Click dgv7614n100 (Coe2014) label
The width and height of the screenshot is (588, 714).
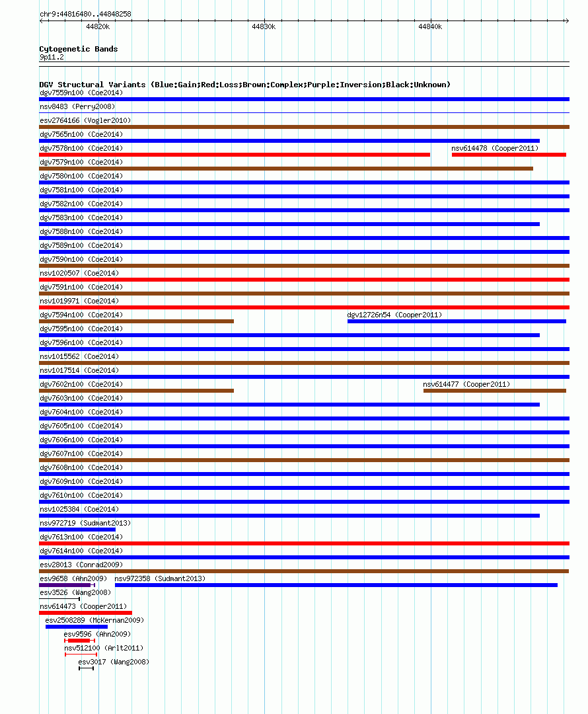pos(81,551)
